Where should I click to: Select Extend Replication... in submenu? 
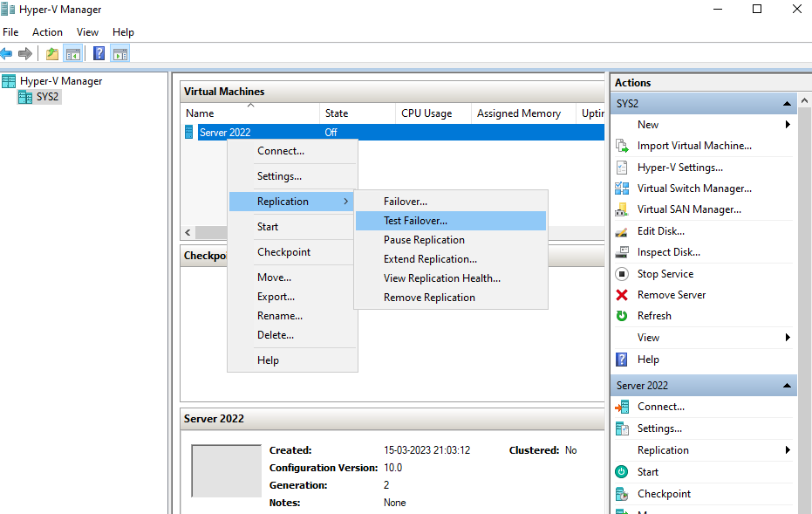click(x=451, y=259)
